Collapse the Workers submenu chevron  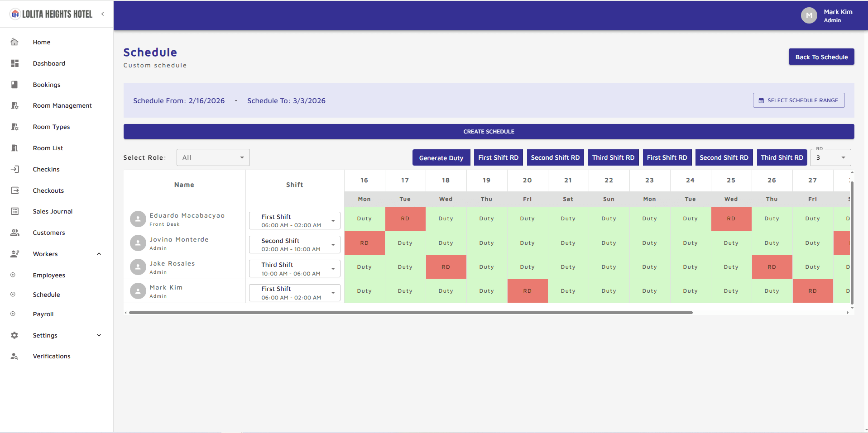coord(99,254)
